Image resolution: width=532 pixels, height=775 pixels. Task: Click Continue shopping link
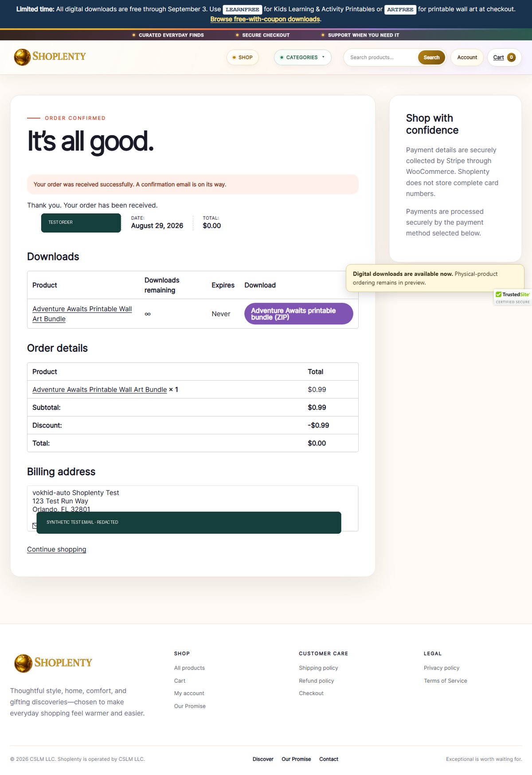click(57, 549)
